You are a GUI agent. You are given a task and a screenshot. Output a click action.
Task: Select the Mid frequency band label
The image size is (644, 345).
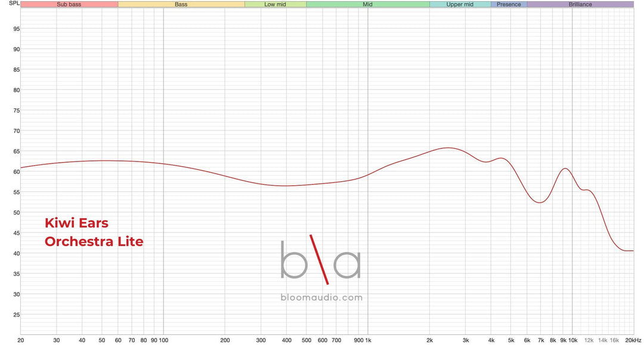367,5
